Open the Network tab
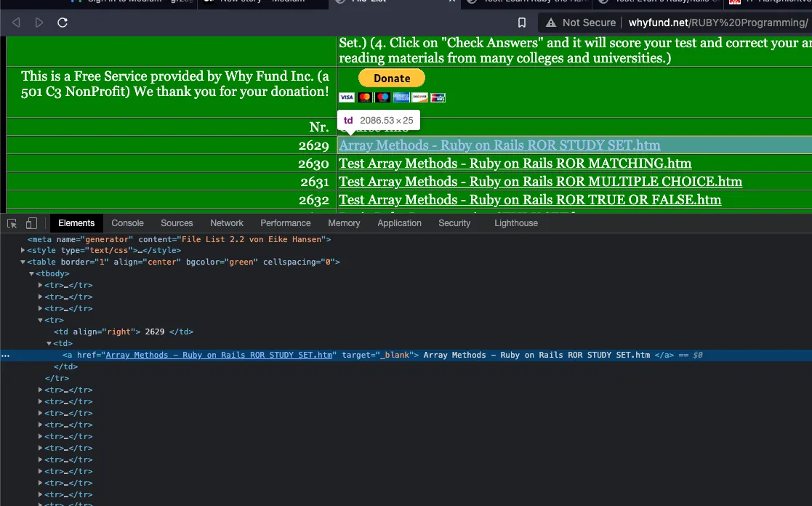Screen dimensions: 812x506 point(227,223)
